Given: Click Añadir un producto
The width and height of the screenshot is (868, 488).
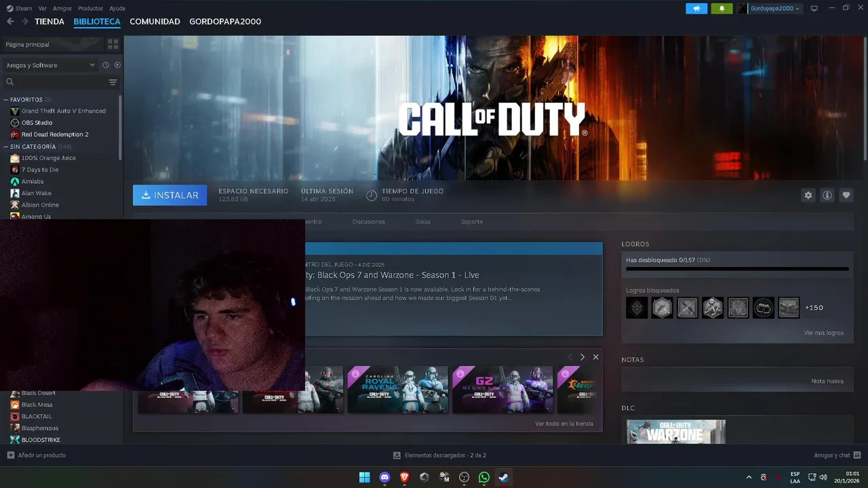Looking at the screenshot, I should click(37, 455).
